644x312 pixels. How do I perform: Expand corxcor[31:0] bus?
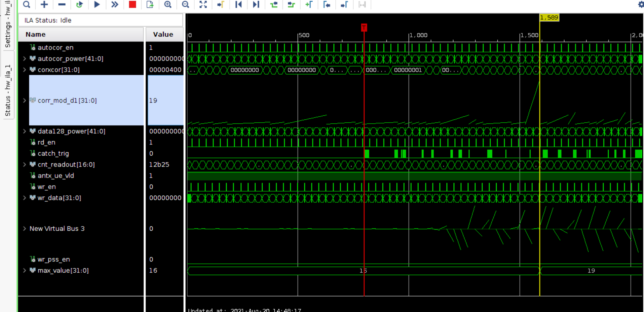[x=25, y=70]
